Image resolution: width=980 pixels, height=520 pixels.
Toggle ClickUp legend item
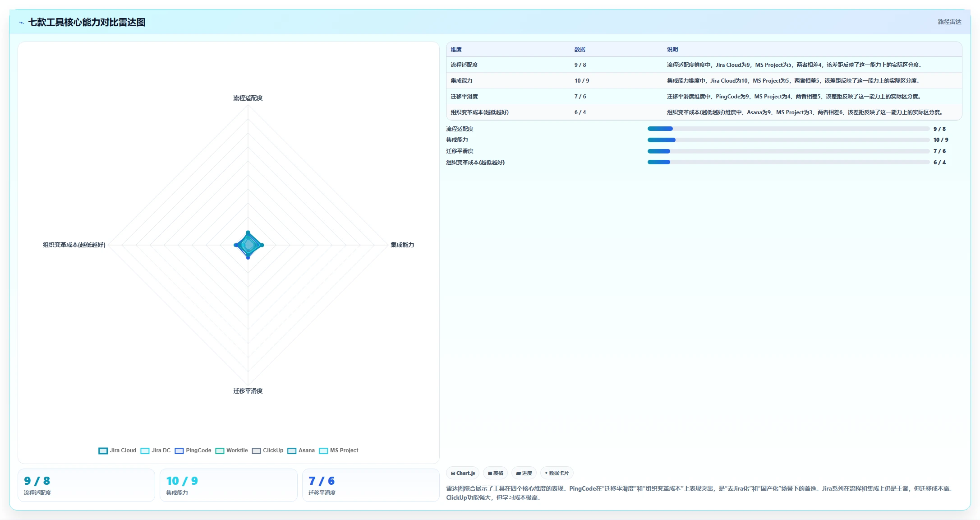tap(267, 450)
